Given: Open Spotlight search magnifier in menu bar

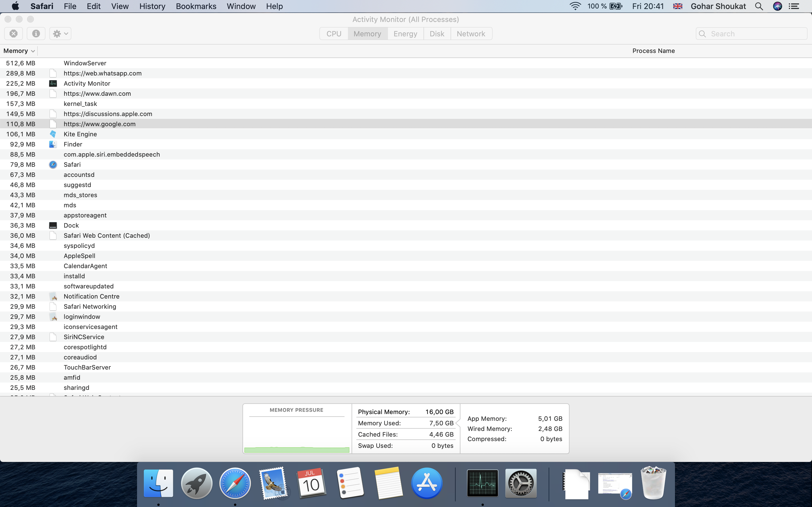Looking at the screenshot, I should (759, 6).
